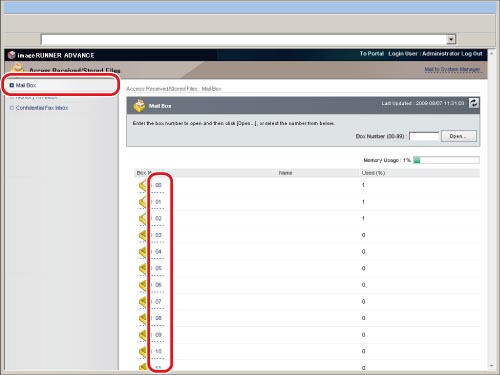Click the yellow folder icon for box 10
Viewport: 500px width, 375px height.
click(x=142, y=352)
